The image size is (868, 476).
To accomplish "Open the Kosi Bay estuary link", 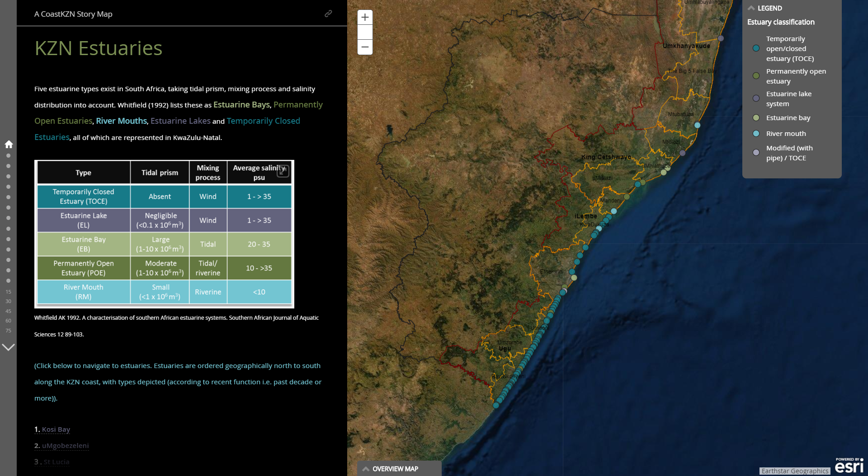I will [56, 429].
